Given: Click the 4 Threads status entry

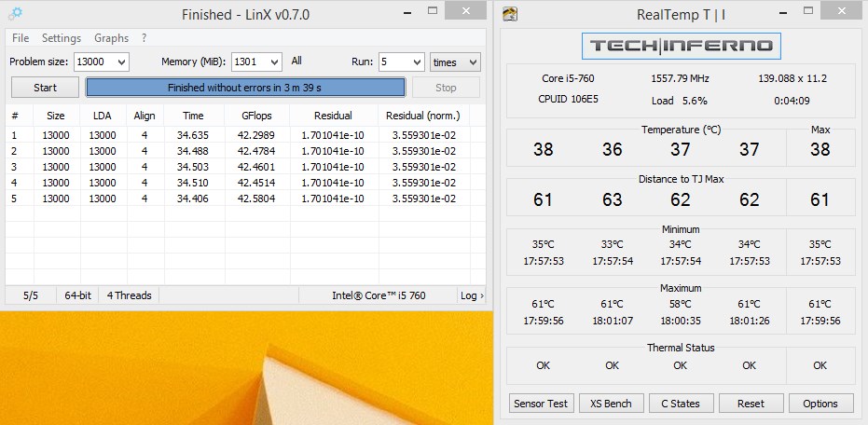Looking at the screenshot, I should point(129,295).
